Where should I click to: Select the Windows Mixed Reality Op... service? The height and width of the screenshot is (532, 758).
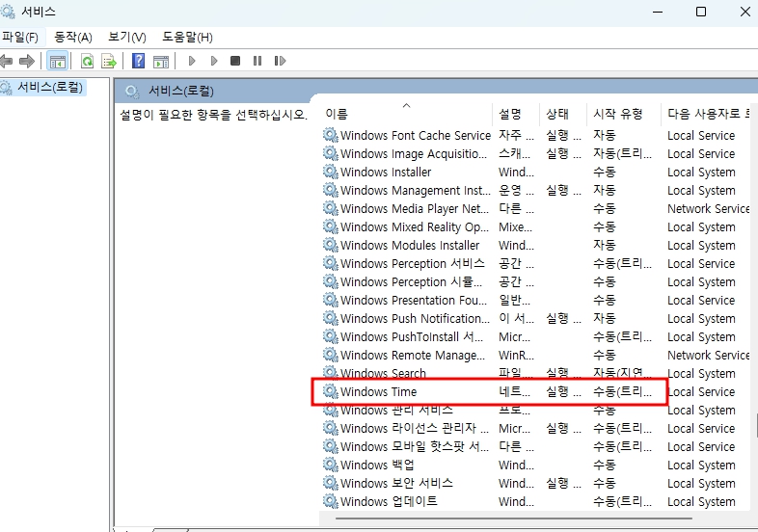coord(535,226)
